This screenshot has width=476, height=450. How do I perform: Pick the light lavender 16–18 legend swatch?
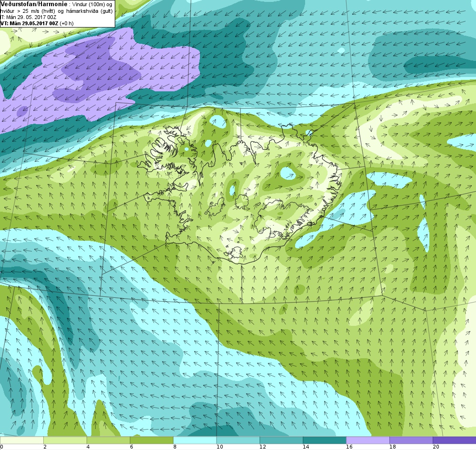368,440
